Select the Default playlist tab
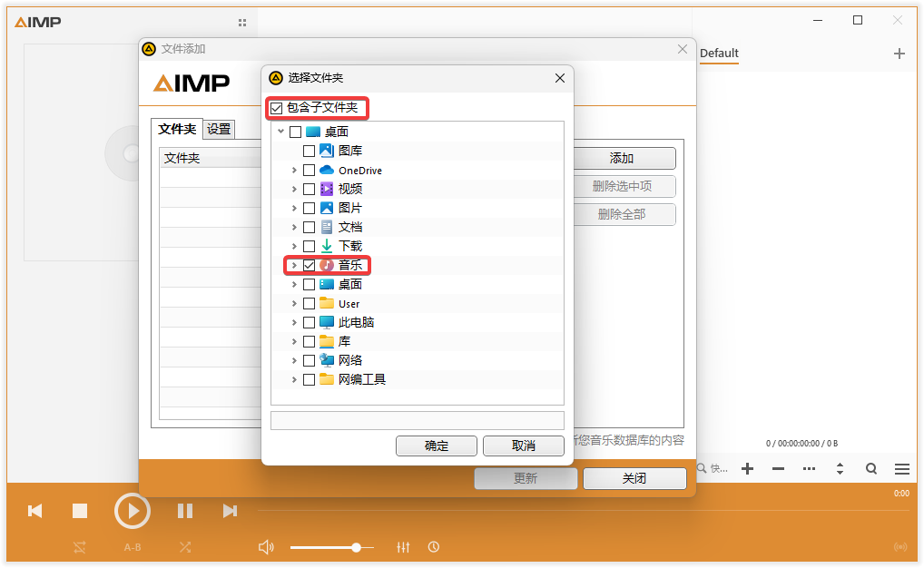 tap(720, 54)
